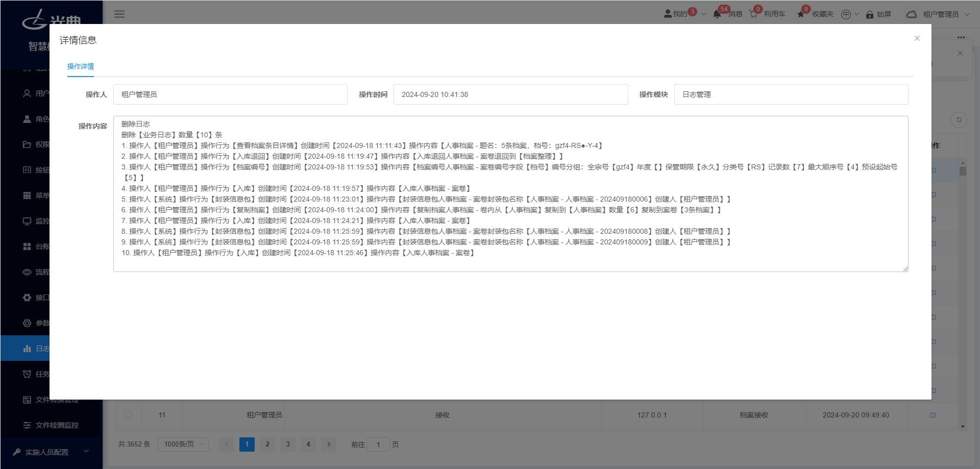
Task: Click the 前往 page number input
Action: click(378, 445)
